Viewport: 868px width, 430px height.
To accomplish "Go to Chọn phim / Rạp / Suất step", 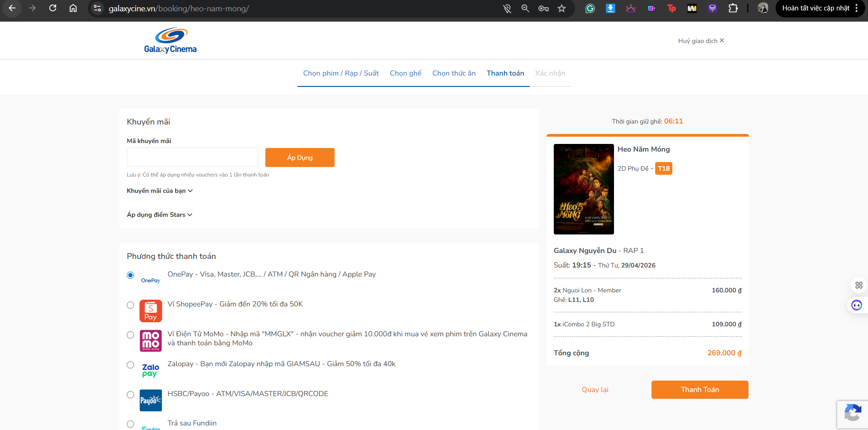I will (x=341, y=73).
